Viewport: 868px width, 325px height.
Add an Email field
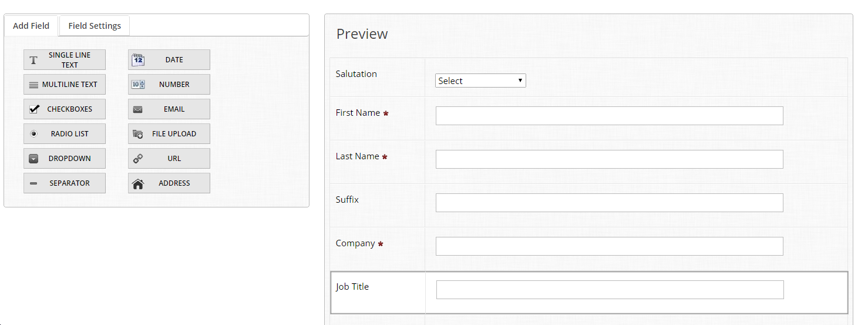pyautogui.click(x=169, y=109)
